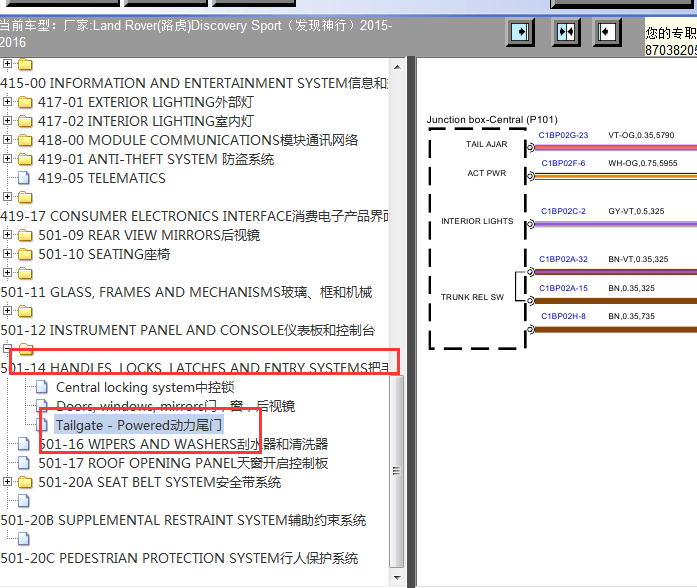Click connector link C1BP02F-6

[x=563, y=163]
